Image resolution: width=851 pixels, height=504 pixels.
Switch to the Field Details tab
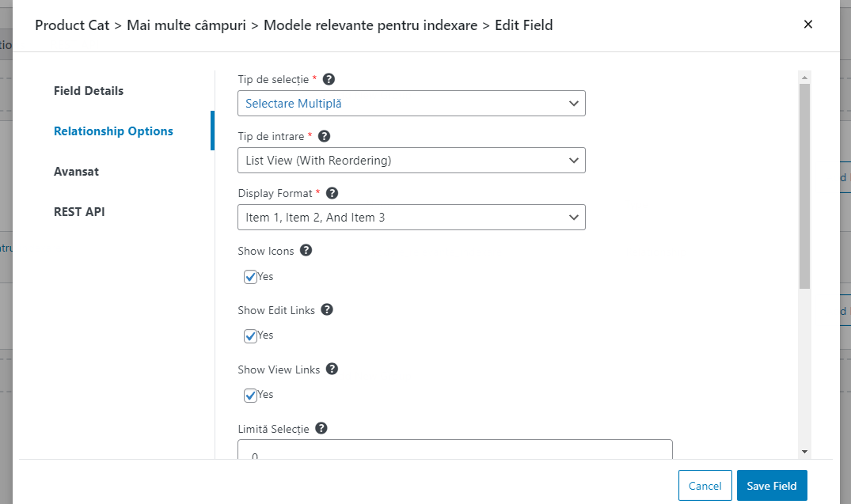[x=88, y=90]
